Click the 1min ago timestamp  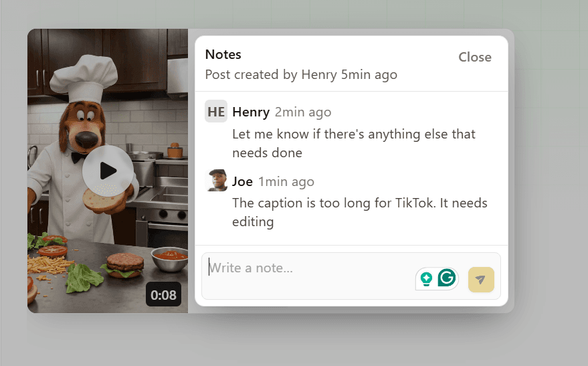tap(286, 181)
